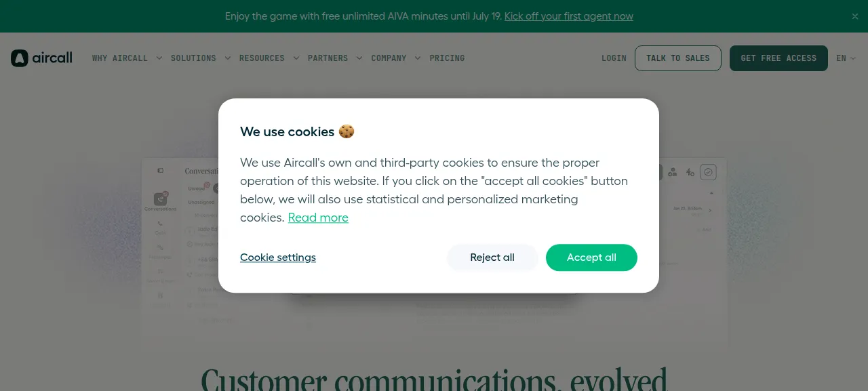The height and width of the screenshot is (391, 868).
Task: Click the Aircall logo
Action: [41, 58]
